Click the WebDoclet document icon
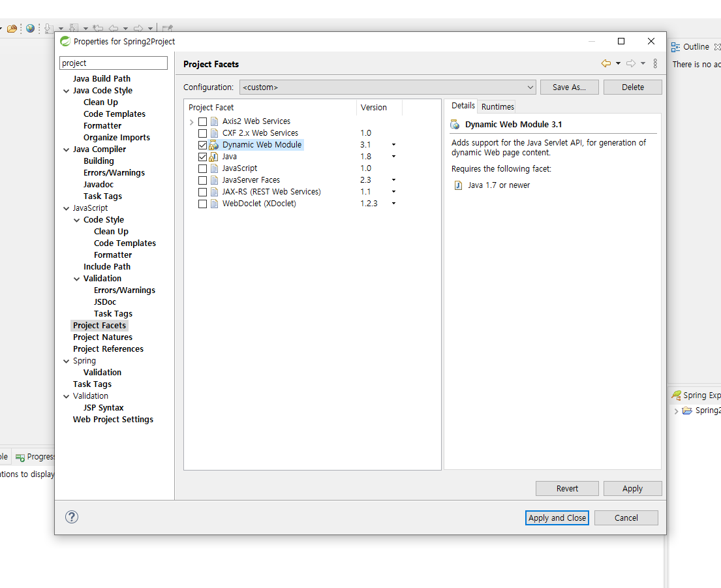Screen dimensions: 721x588 point(214,204)
